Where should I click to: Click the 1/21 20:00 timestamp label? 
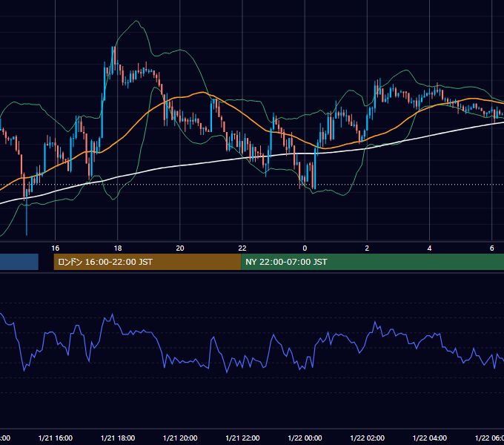(x=180, y=438)
